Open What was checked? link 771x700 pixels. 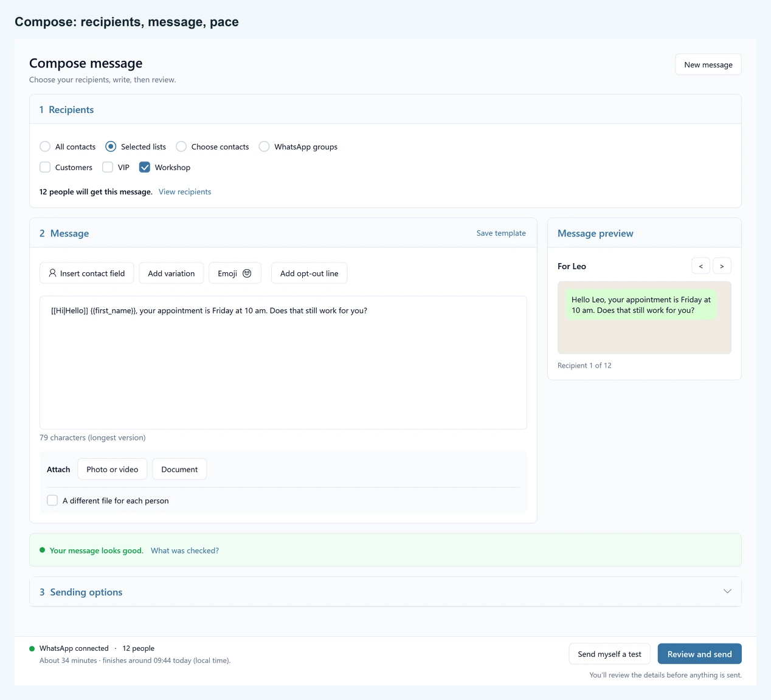[185, 551]
